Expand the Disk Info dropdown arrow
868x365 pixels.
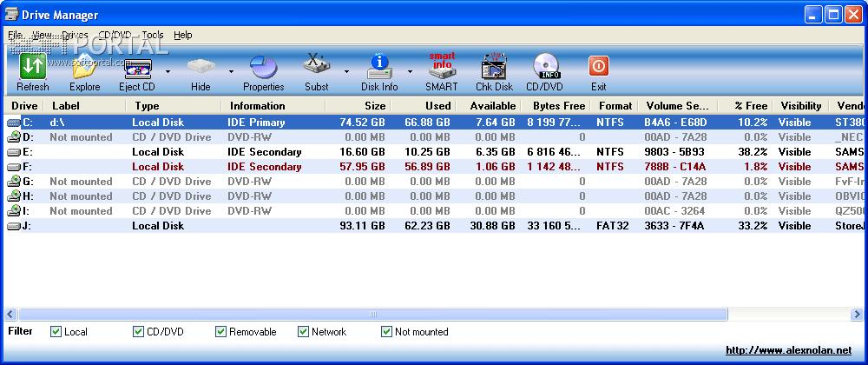(411, 71)
